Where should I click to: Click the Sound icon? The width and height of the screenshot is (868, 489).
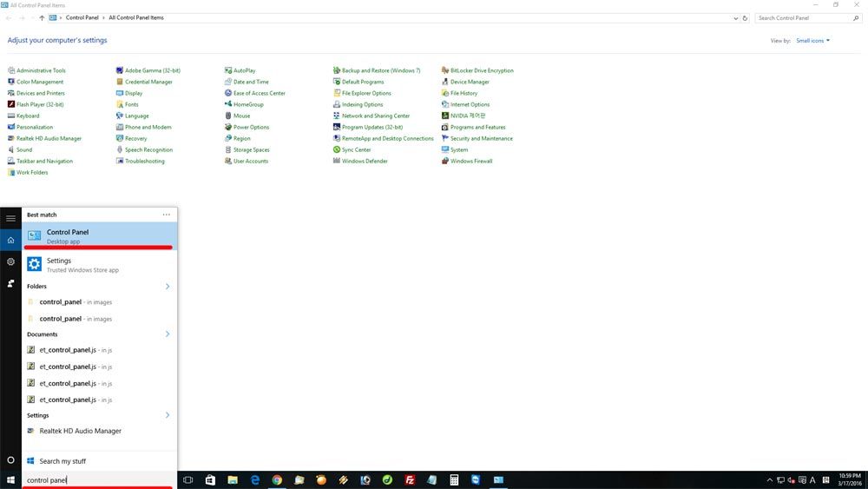click(x=11, y=149)
